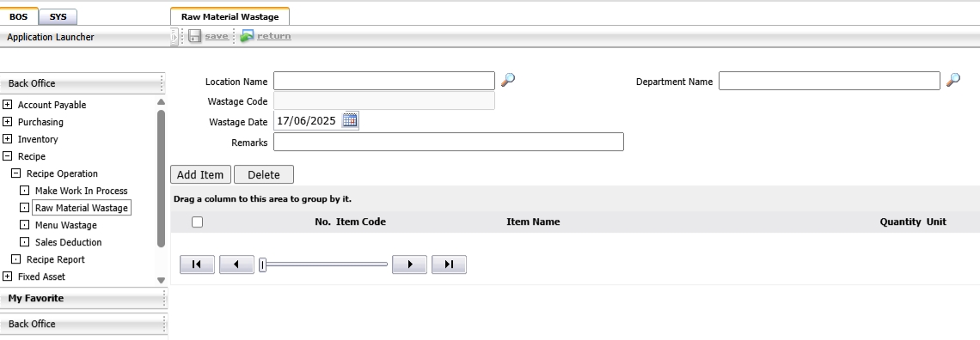The width and height of the screenshot is (980, 340).
Task: Click the bottom Back Office panel header
Action: coord(83,324)
